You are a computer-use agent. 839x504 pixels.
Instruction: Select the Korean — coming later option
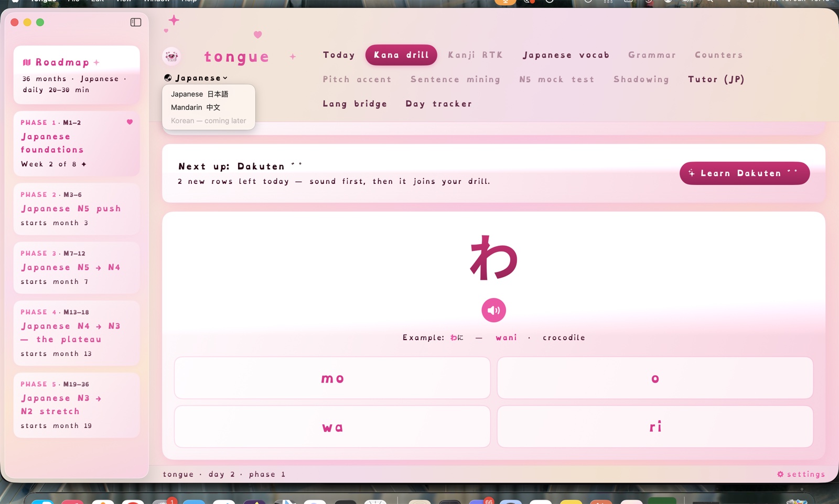[208, 120]
